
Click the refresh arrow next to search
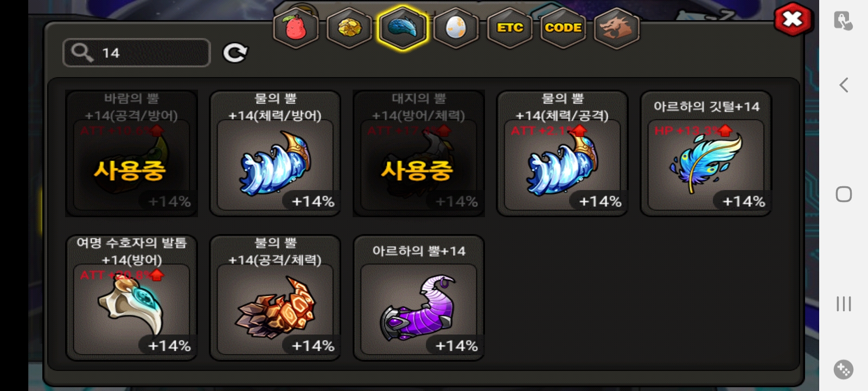[235, 53]
